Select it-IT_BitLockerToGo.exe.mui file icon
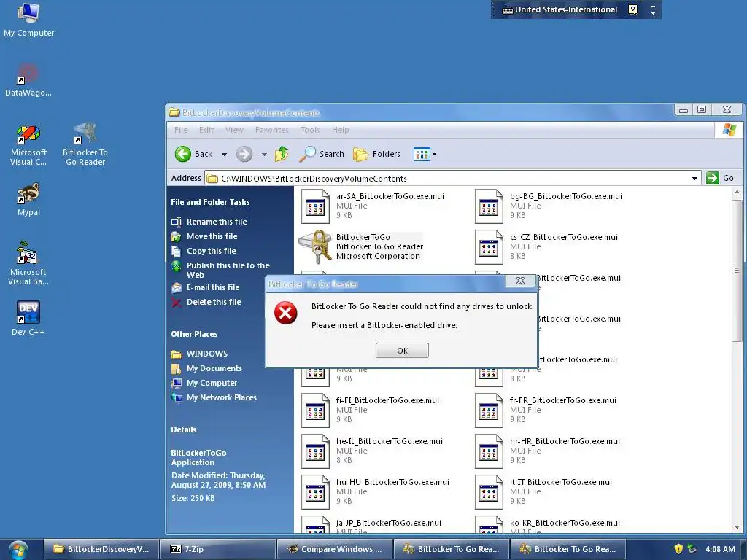 pyautogui.click(x=489, y=492)
